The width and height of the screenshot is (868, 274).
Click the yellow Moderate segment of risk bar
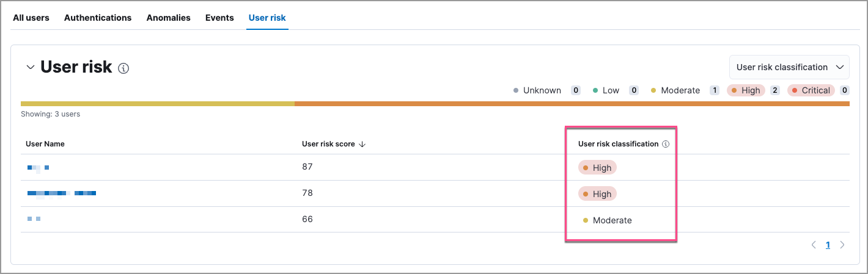[157, 104]
